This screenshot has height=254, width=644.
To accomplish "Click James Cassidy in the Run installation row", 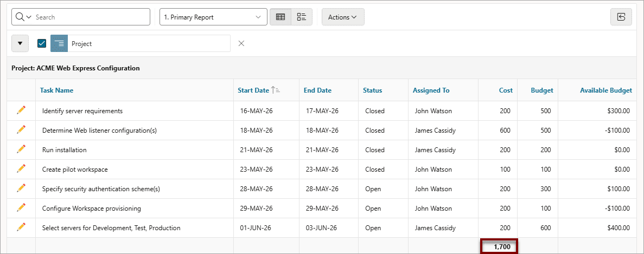I will click(443, 150).
